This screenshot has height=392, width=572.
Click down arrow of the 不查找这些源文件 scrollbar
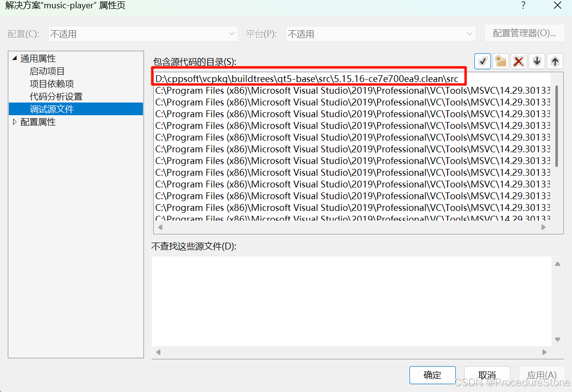(x=557, y=339)
